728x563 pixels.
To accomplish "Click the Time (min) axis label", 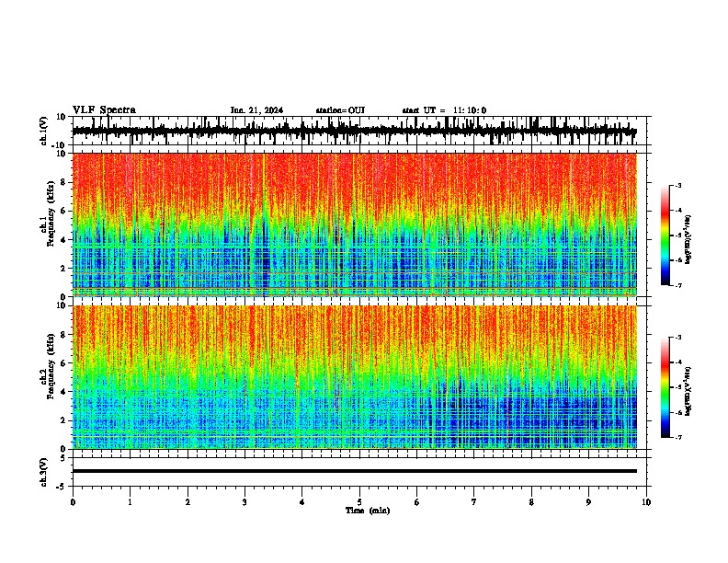I will coord(368,511).
